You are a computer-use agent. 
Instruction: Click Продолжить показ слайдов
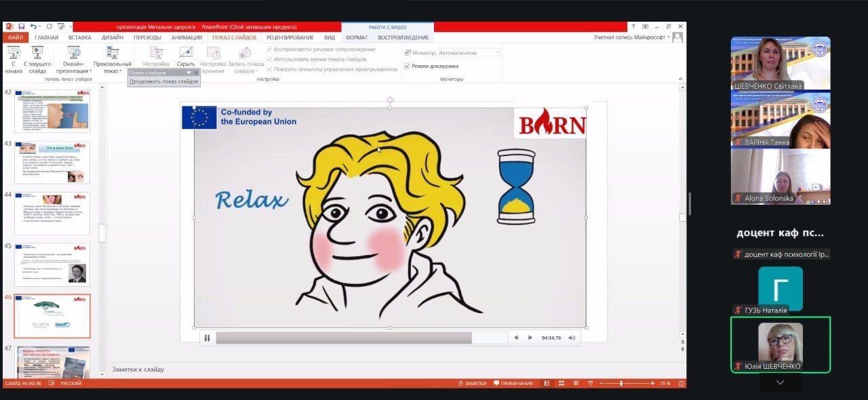pos(164,81)
